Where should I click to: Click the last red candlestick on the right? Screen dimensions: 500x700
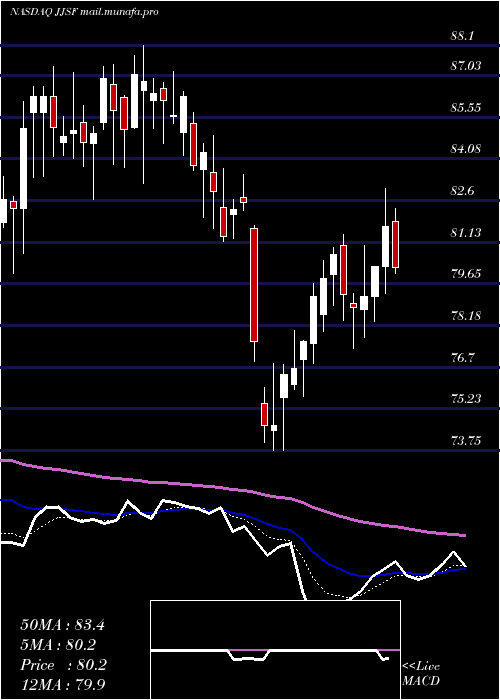(395, 244)
